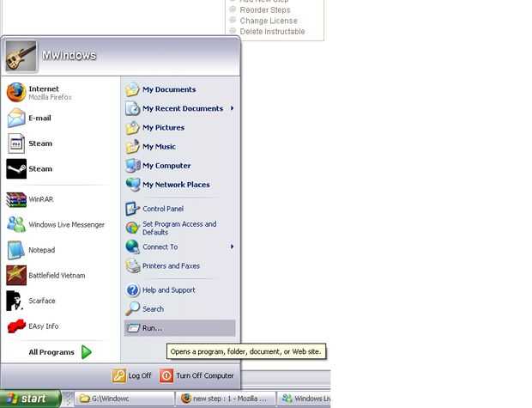This screenshot has height=408, width=532.
Task: Click Mozilla Firefox subtitle text
Action: (x=50, y=97)
